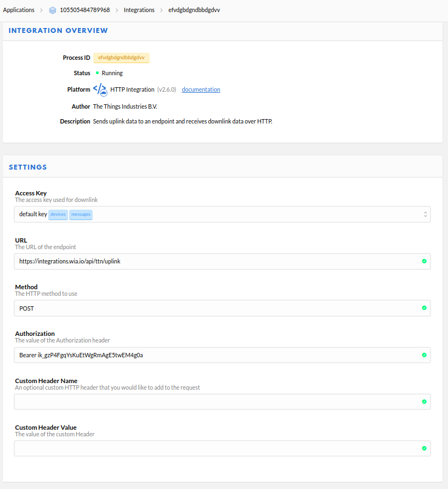The image size is (448, 489).
Task: Click the messages tag on default key
Action: pyautogui.click(x=81, y=215)
